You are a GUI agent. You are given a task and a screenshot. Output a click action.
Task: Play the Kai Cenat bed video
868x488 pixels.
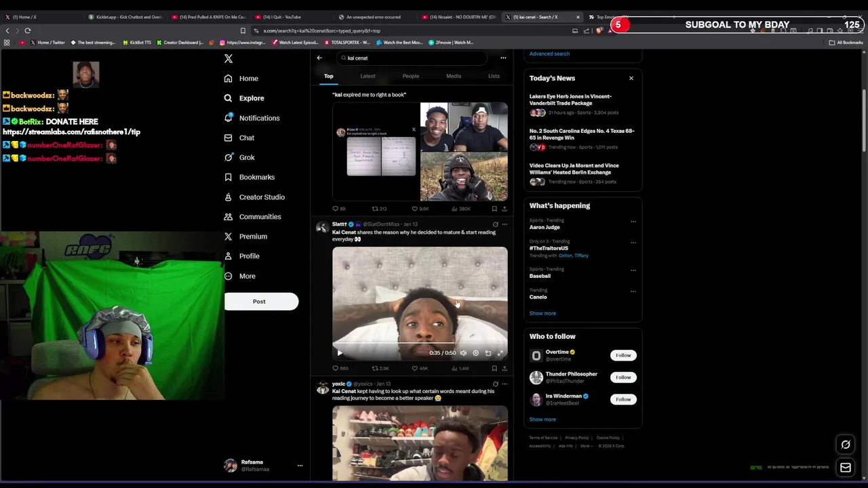340,353
